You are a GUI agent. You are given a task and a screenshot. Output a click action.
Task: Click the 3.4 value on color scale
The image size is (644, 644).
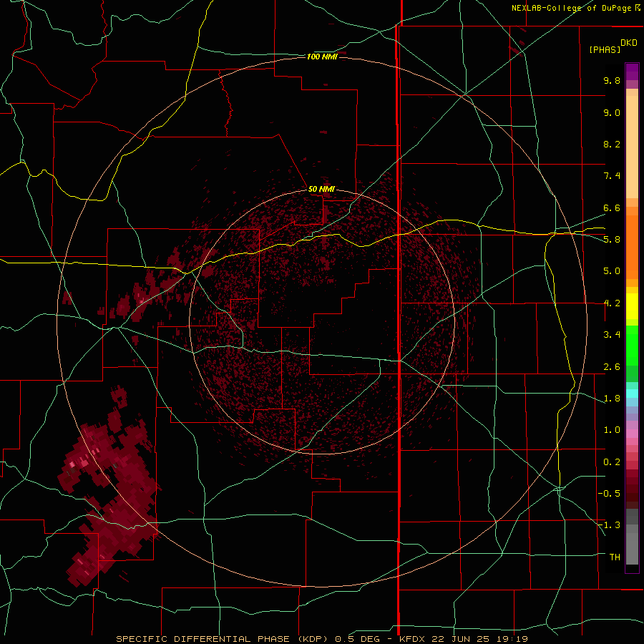click(x=612, y=335)
